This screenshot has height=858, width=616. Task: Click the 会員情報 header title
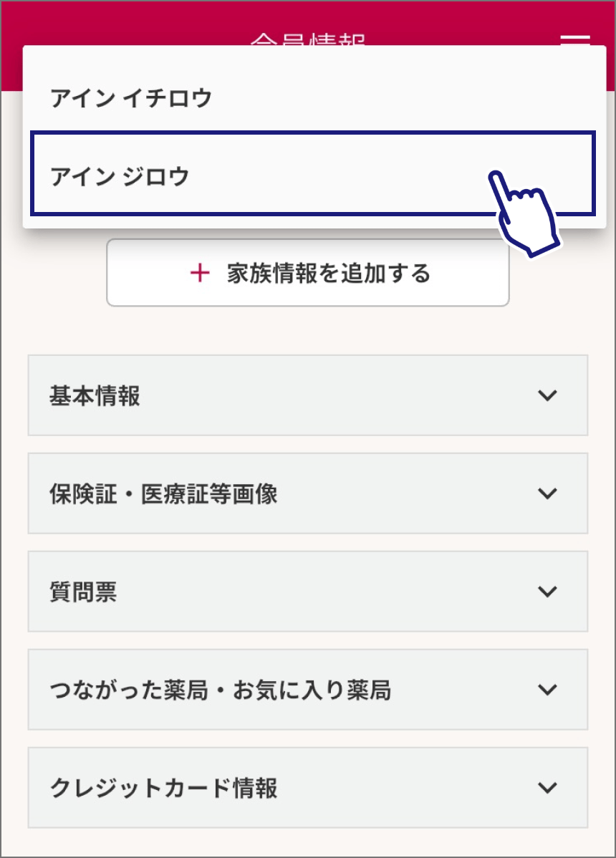coord(308,39)
